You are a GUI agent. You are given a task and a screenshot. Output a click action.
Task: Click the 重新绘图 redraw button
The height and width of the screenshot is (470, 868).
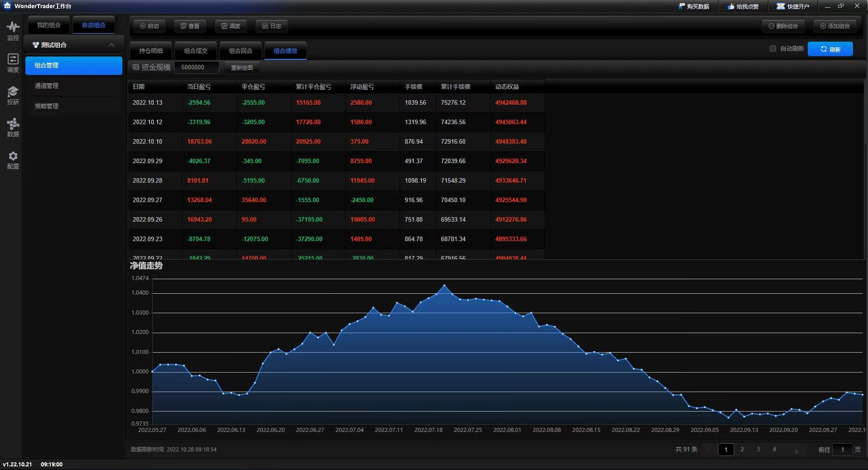(x=242, y=67)
